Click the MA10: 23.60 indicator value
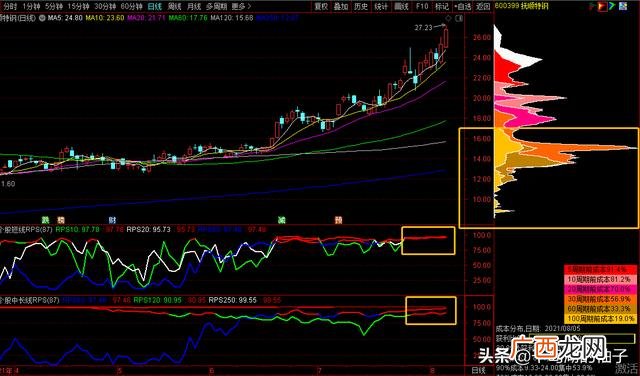 (105, 18)
